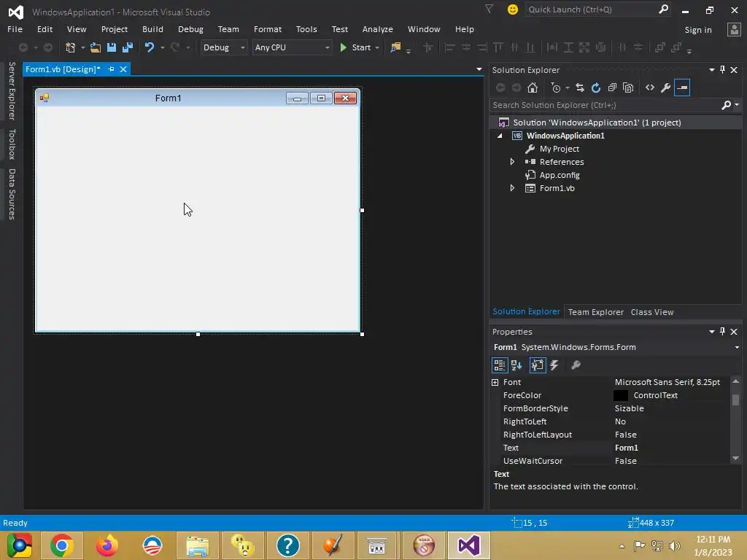Select App.config in Solution Explorer

pos(560,175)
